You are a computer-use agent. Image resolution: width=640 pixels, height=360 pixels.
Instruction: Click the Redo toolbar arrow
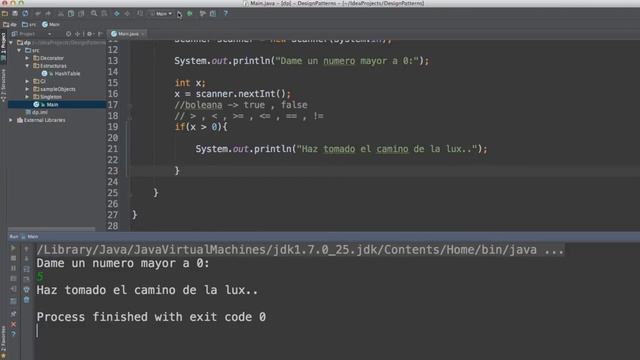(x=48, y=13)
